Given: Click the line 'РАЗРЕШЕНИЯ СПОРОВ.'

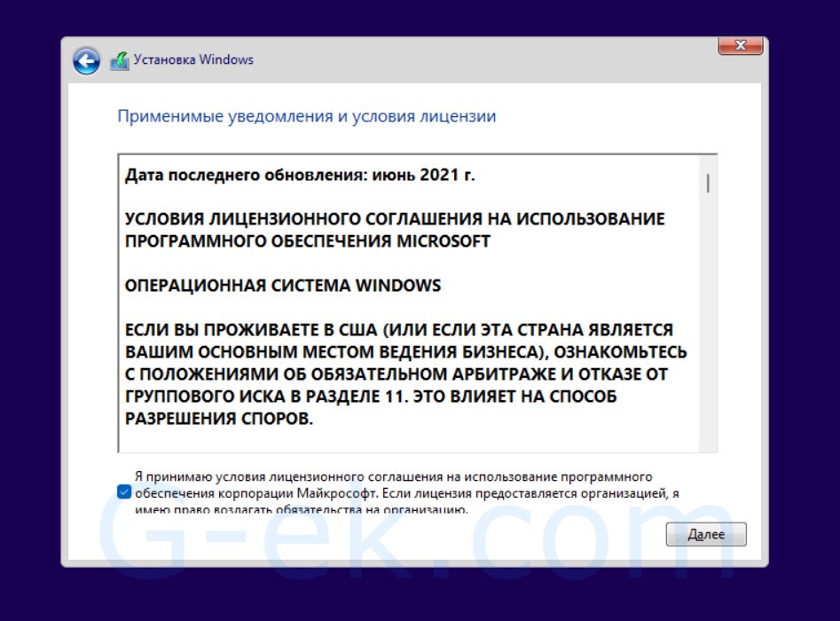Looking at the screenshot, I should click(219, 418).
